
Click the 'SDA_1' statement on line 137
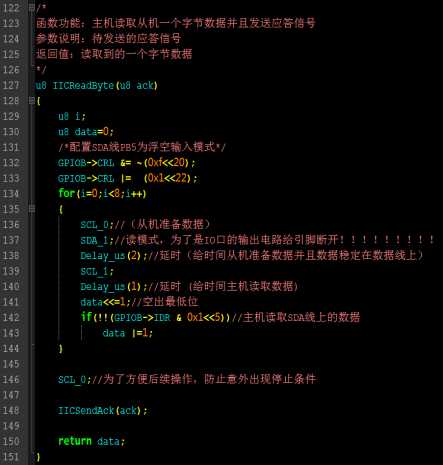[x=97, y=240]
